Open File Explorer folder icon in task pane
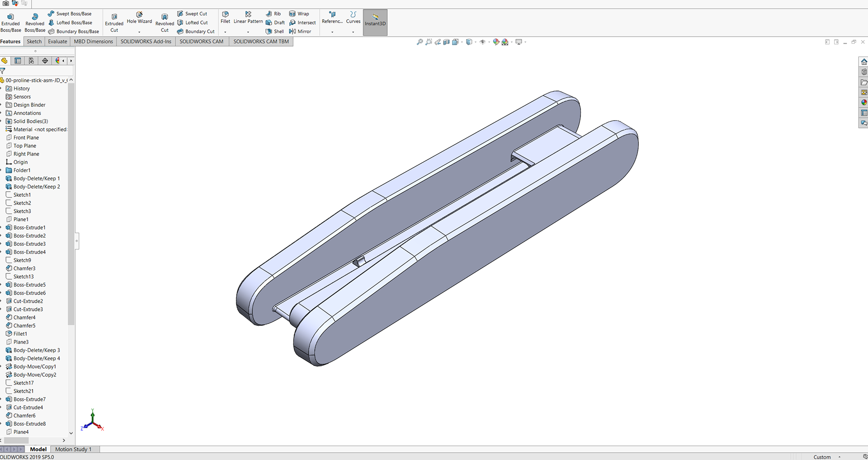This screenshot has height=460, width=868. coord(864,82)
